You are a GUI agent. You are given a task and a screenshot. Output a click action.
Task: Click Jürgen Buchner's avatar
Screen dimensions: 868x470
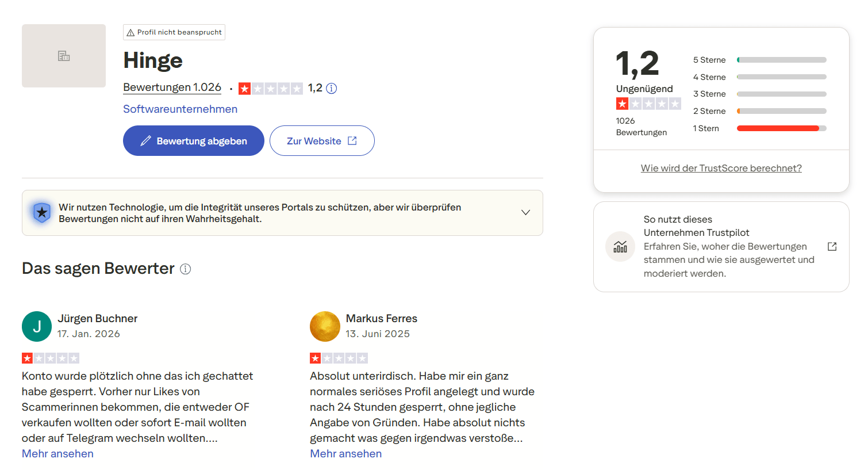pos(37,326)
